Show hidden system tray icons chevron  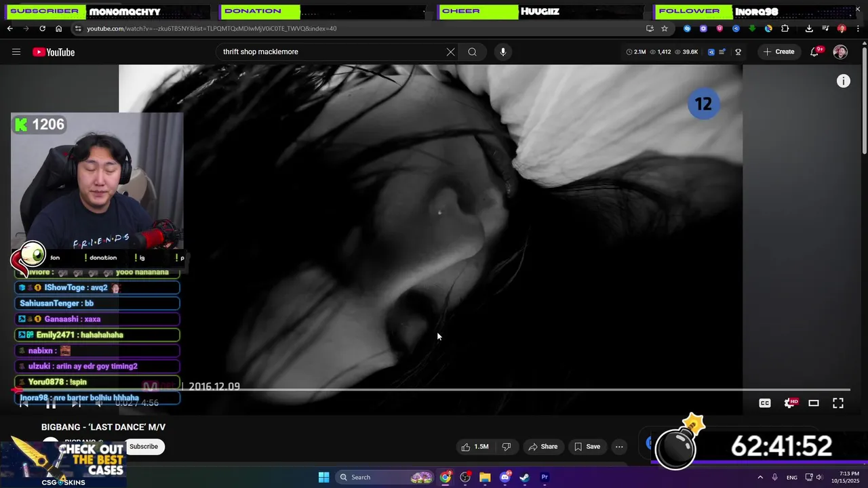(760, 477)
